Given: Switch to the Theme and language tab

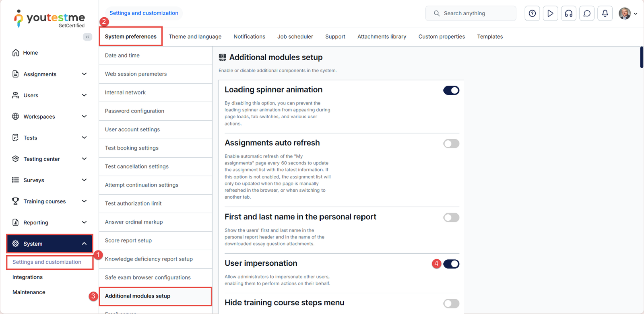Looking at the screenshot, I should (195, 37).
